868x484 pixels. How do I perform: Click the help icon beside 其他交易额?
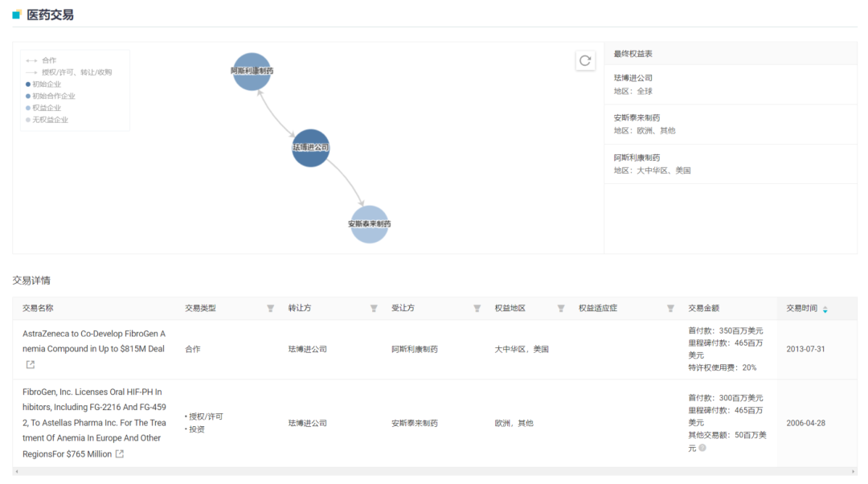tap(702, 448)
